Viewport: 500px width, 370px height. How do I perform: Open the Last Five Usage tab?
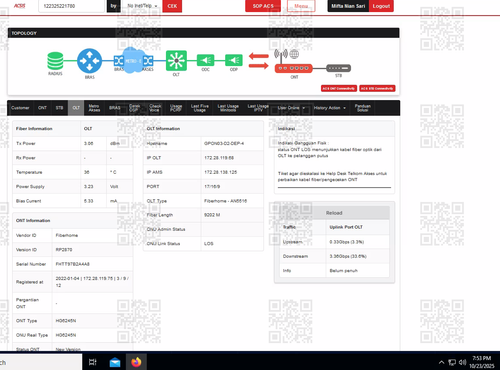coord(200,108)
